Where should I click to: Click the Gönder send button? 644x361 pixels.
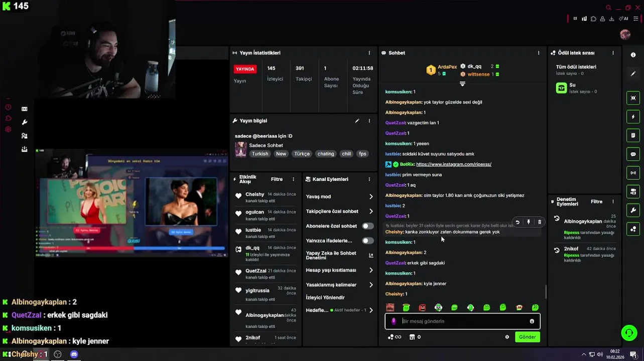coord(527,337)
